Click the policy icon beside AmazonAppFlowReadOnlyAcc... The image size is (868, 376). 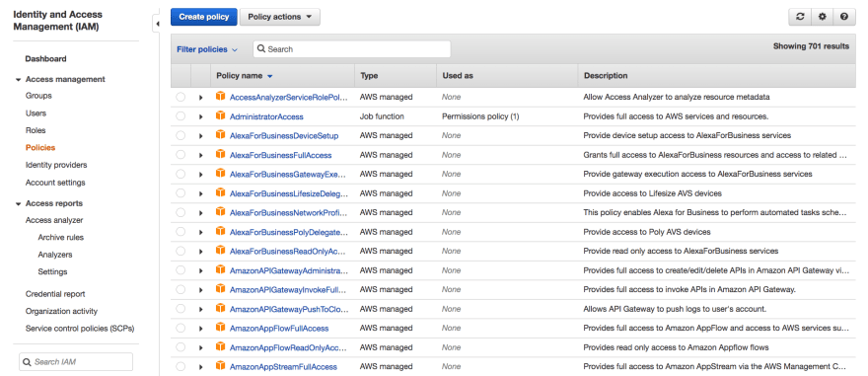220,347
